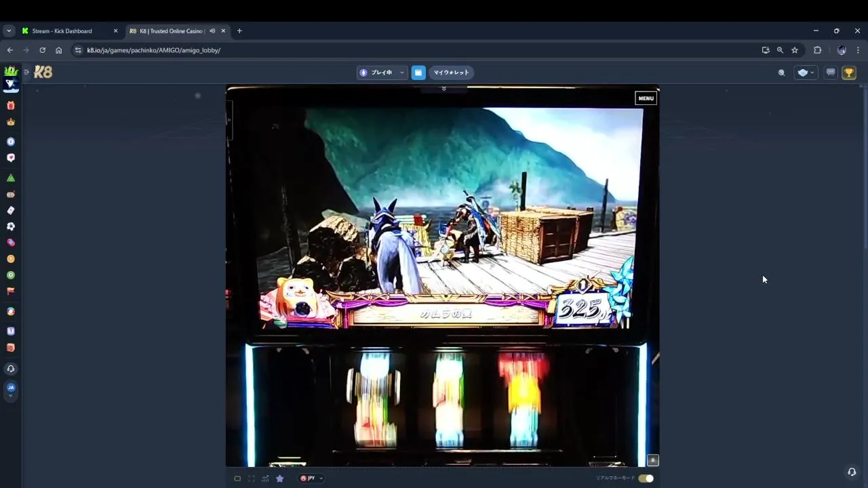Mute the K8 tab audio speaker icon
Screen dimensions: 868x488
tap(212, 31)
